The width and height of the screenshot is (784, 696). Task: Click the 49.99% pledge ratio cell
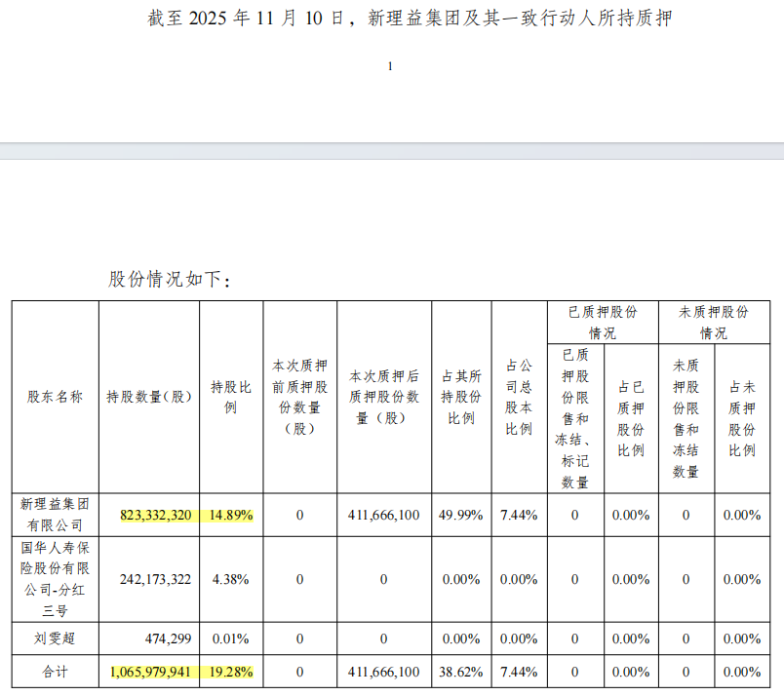[461, 515]
